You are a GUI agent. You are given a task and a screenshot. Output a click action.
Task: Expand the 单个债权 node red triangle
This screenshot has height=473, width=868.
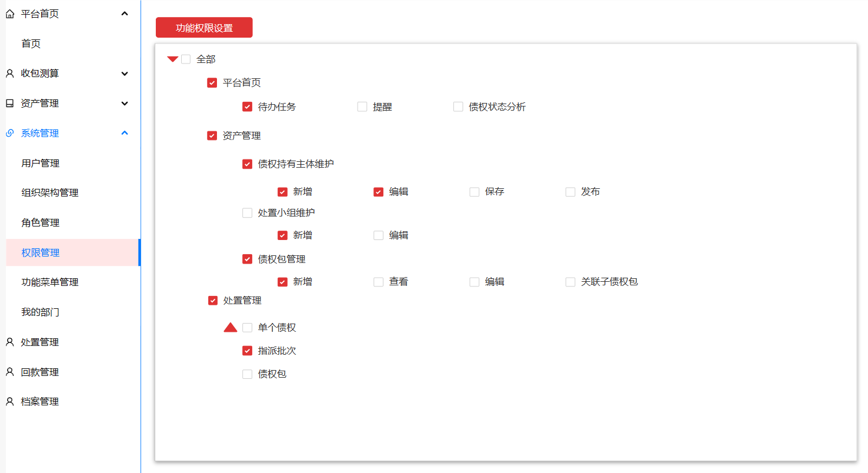[231, 328]
